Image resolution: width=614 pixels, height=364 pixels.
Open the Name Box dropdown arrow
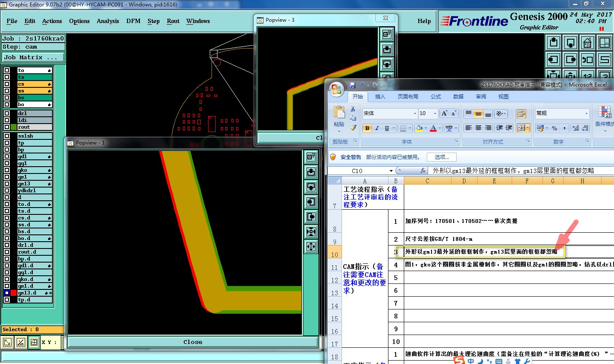[391, 171]
